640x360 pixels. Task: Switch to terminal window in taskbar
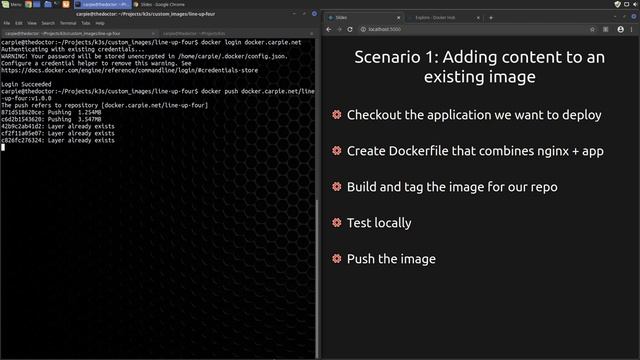coord(102,4)
